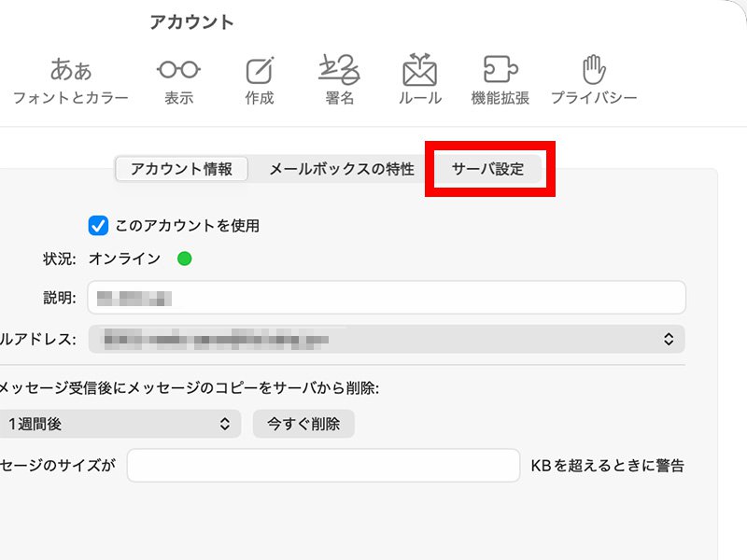Click the 今すぐ削除 button

coord(303,424)
